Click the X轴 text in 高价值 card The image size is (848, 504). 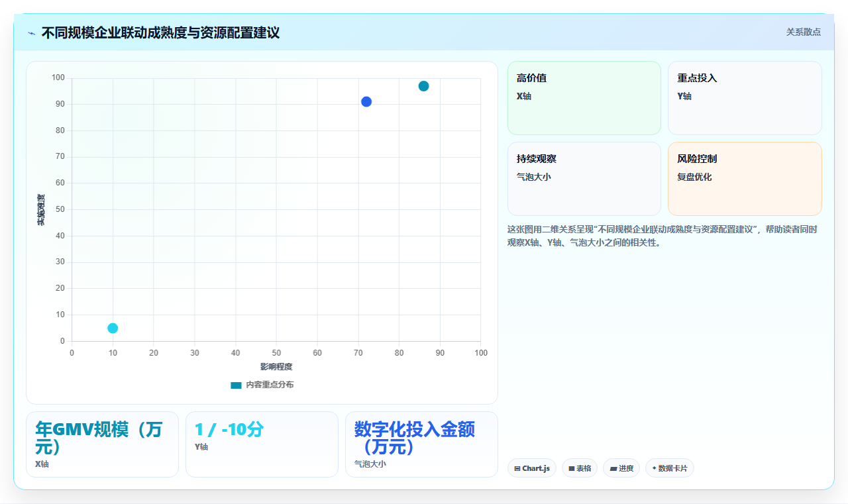pos(524,96)
